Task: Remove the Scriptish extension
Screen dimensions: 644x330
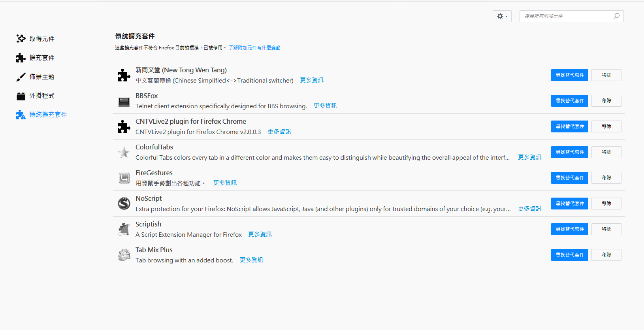Action: coord(606,229)
